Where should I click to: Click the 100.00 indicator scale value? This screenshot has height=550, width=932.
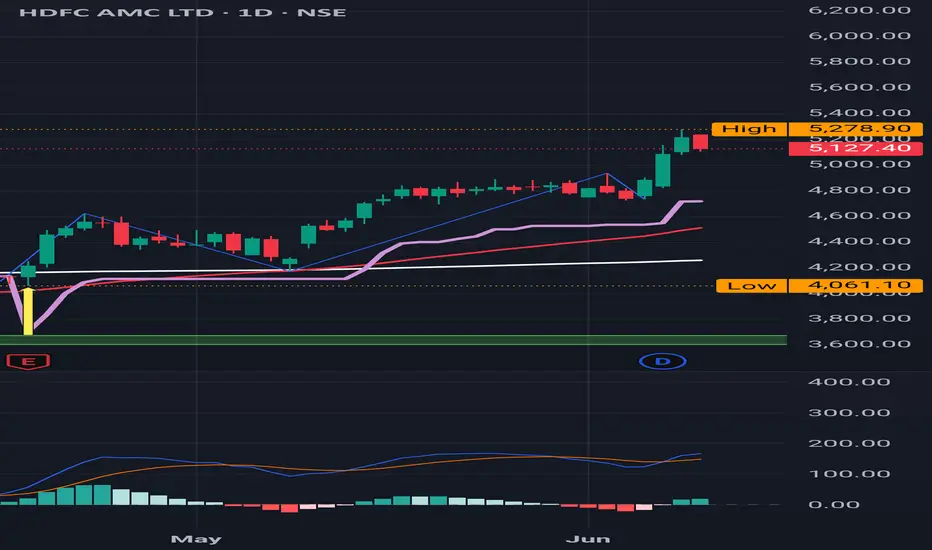849,474
